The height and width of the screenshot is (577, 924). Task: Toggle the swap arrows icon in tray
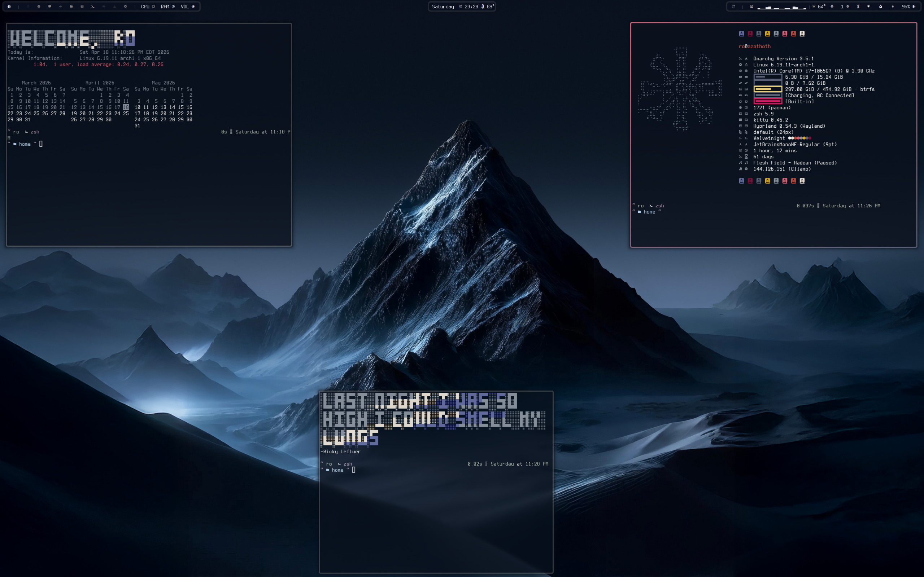tap(734, 6)
